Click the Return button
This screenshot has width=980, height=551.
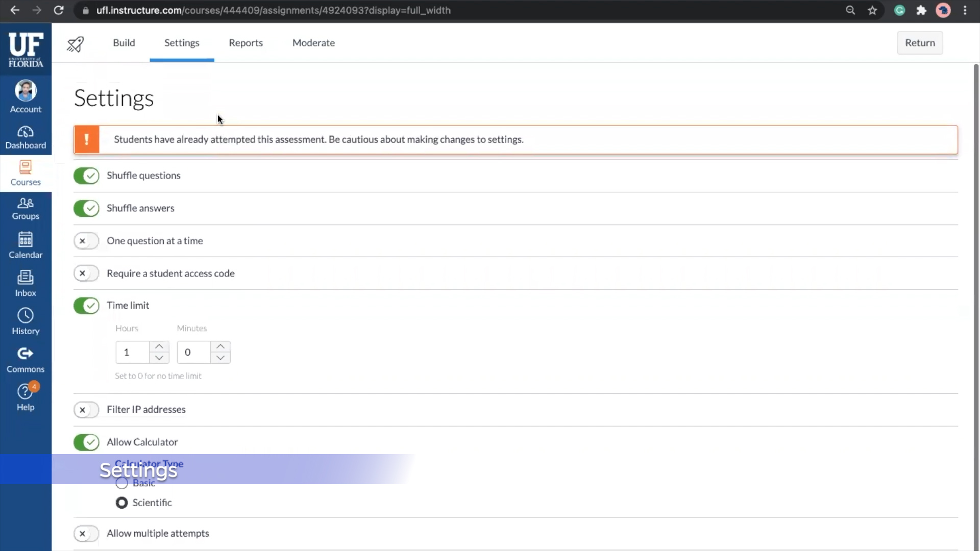pyautogui.click(x=920, y=43)
